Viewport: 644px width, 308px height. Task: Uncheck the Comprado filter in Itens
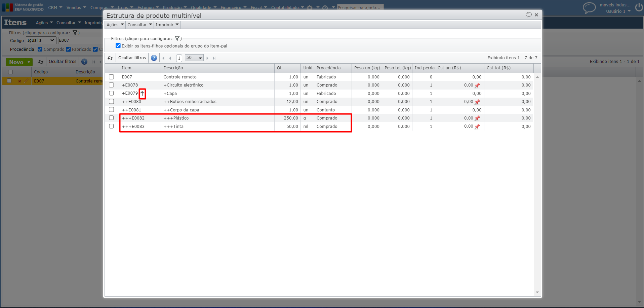(x=40, y=49)
